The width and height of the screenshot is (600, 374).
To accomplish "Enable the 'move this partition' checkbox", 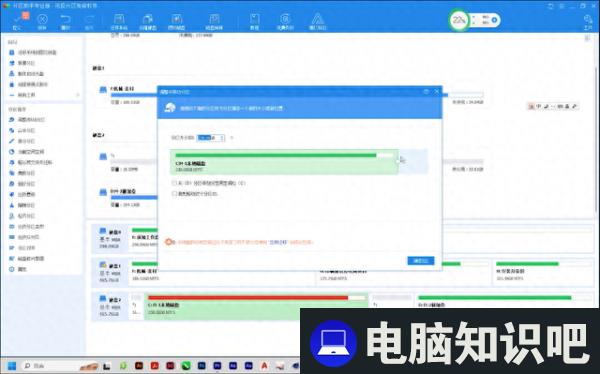I will [x=174, y=194].
